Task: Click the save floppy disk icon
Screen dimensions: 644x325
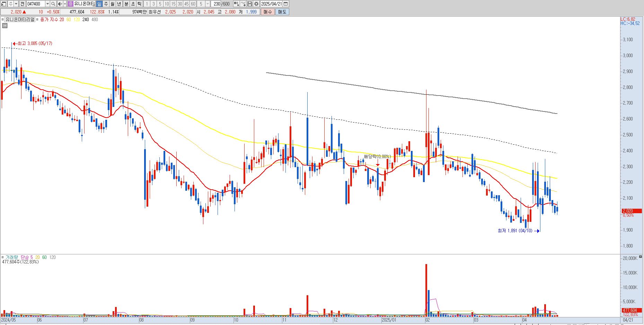Action: [x=250, y=4]
